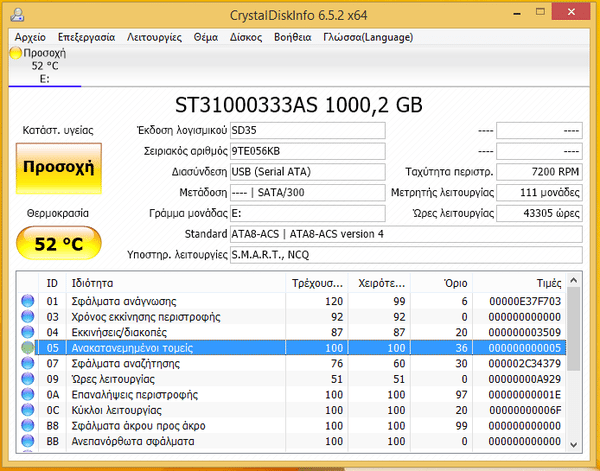Screen dimensions: 600x471
Task: Open the Λειτουργίες menu
Action: [154, 37]
